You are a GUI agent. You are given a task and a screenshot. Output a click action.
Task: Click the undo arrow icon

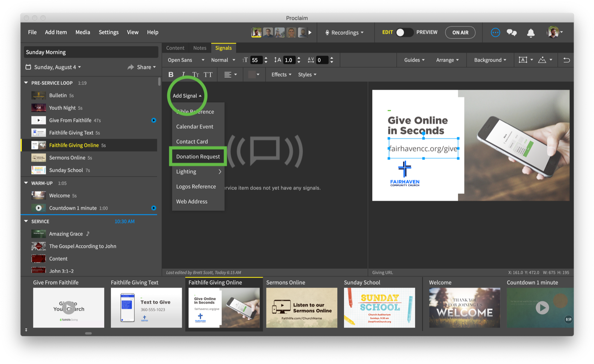566,60
